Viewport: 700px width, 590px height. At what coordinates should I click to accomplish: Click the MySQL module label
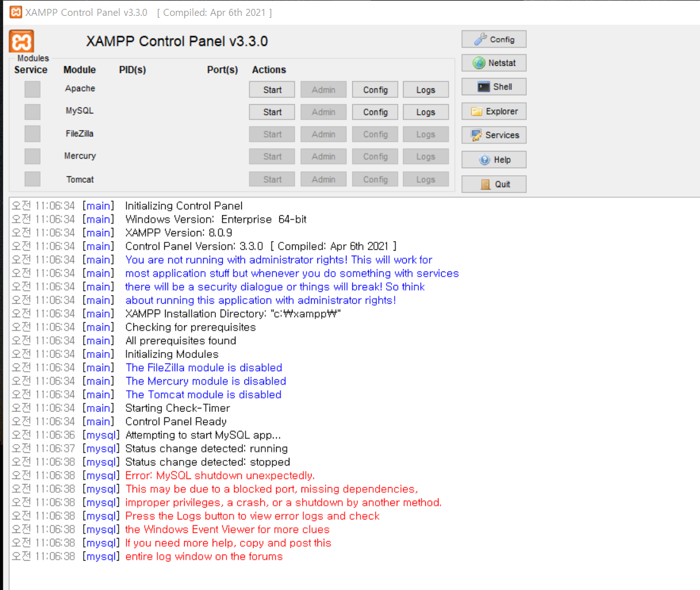tap(79, 110)
